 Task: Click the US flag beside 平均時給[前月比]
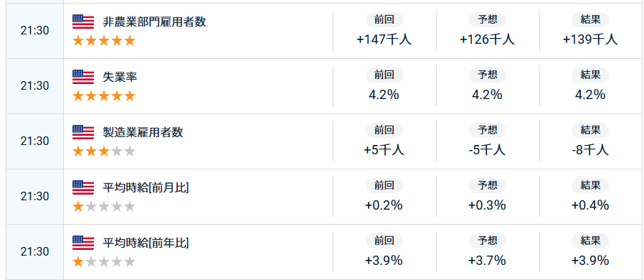(x=83, y=187)
